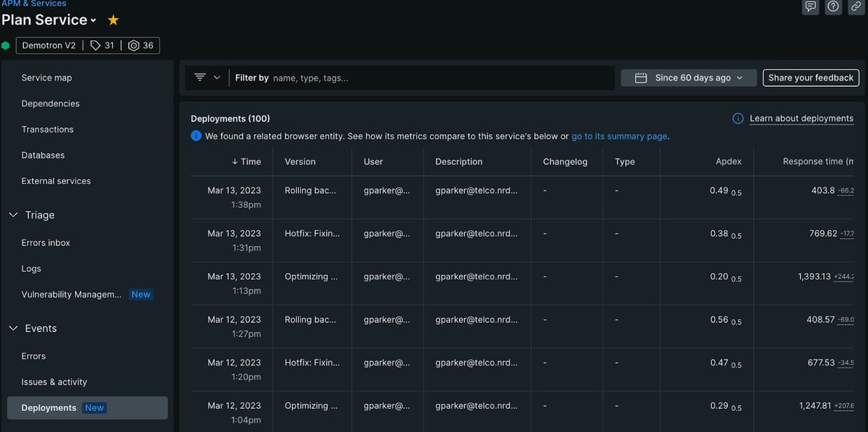Open the feedback speech-bubble icon in the top bar

click(809, 7)
